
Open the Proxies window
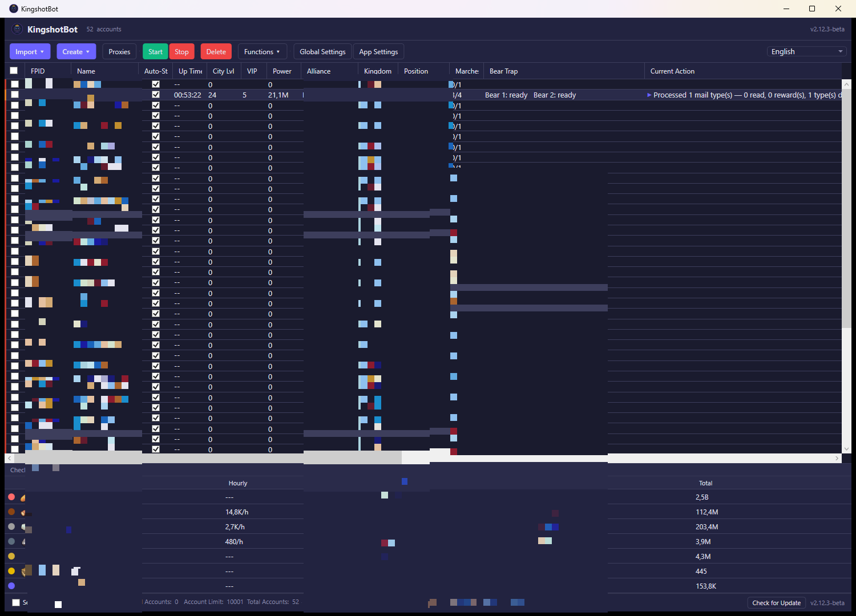point(119,51)
